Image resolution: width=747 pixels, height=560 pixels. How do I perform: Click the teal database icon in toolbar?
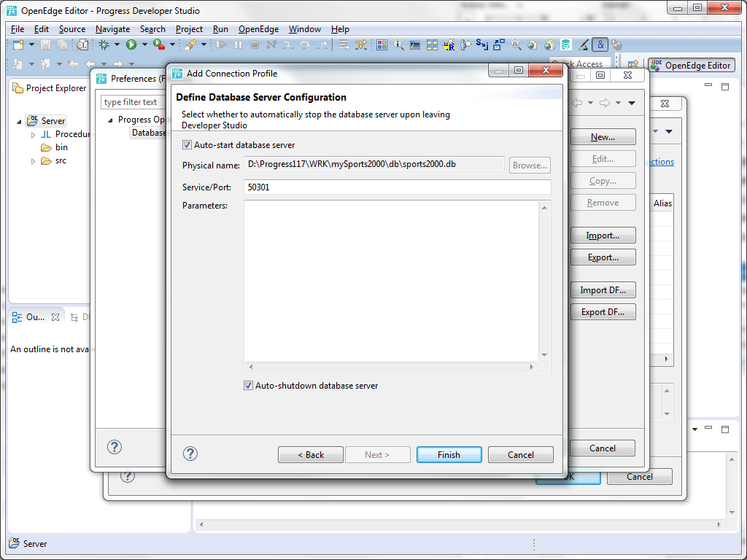coord(565,44)
